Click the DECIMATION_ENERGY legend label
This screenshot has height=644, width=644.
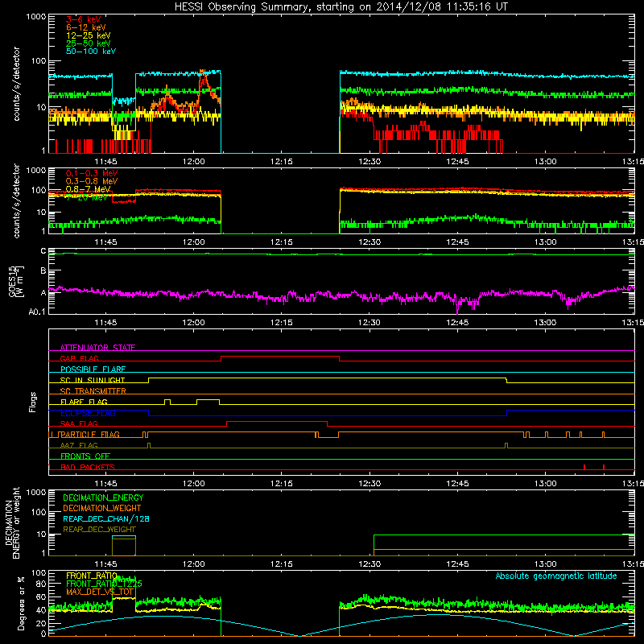coord(103,497)
